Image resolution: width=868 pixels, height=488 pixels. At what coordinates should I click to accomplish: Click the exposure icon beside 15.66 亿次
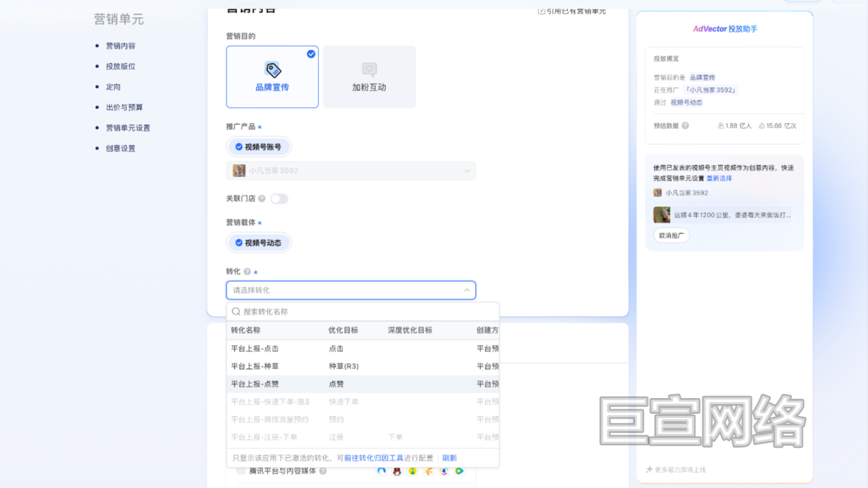(762, 126)
